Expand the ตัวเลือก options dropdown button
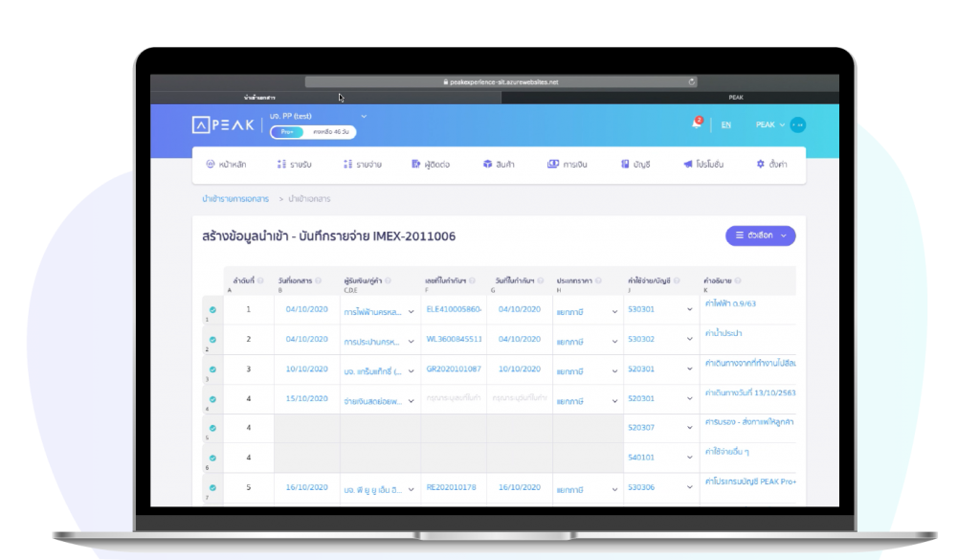 pos(760,235)
